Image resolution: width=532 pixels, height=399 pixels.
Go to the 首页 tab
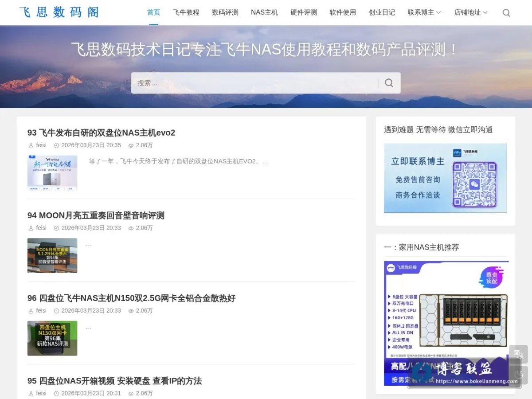(153, 12)
